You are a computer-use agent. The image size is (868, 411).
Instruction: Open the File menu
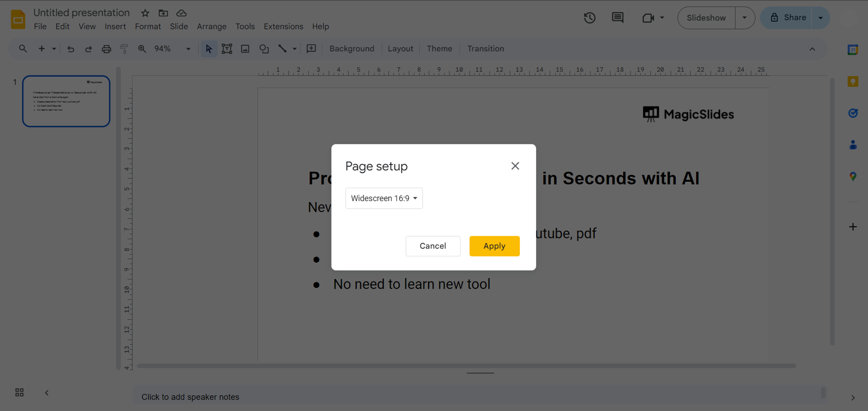click(x=40, y=26)
